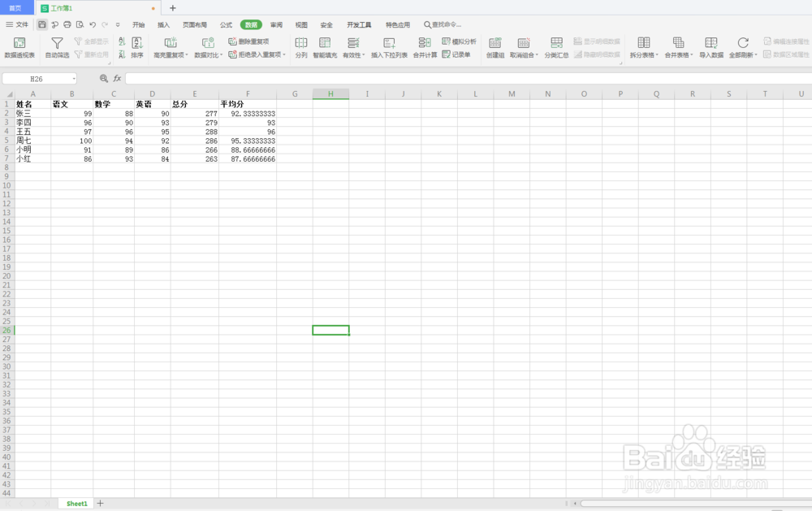Undo the last action
This screenshot has width=812, height=511.
click(x=93, y=24)
